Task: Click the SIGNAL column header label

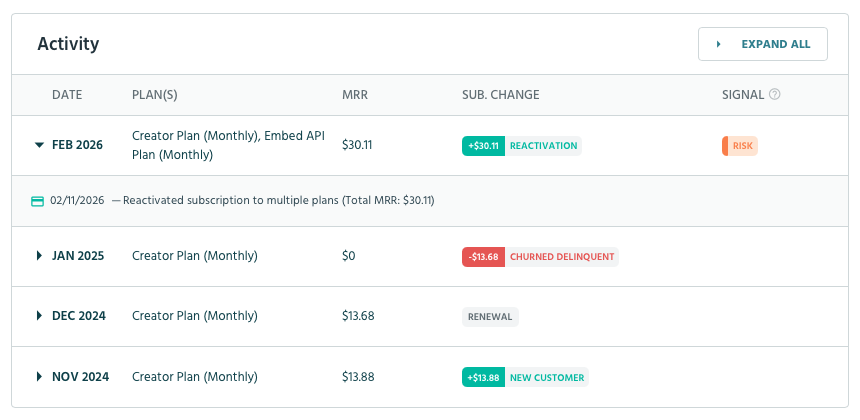Action: pyautogui.click(x=743, y=95)
